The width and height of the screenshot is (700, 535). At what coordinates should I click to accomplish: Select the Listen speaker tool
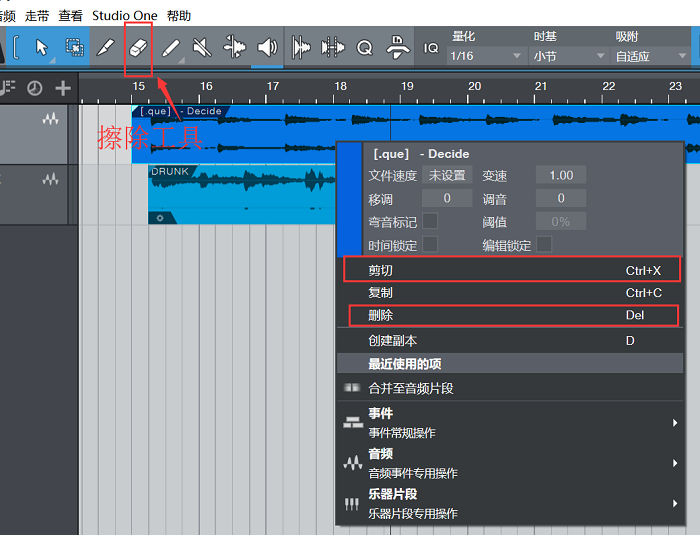(267, 47)
